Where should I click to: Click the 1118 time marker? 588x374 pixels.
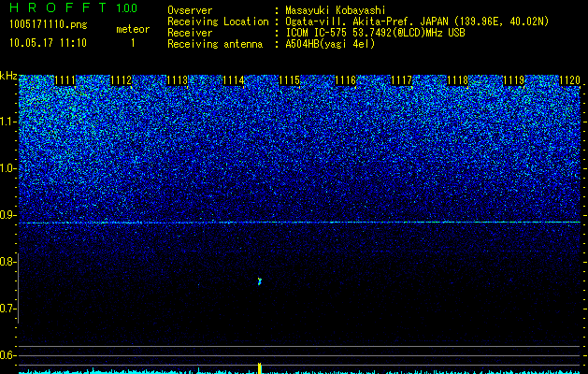point(458,80)
